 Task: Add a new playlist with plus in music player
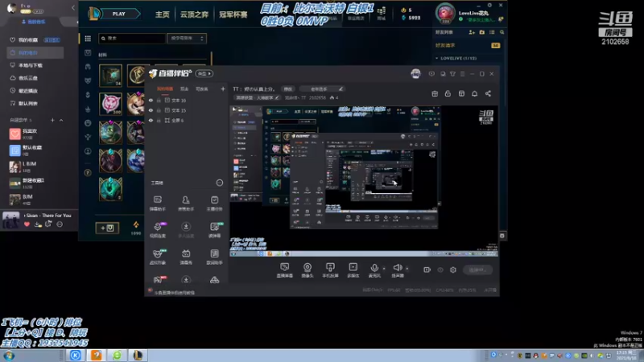pos(52,120)
